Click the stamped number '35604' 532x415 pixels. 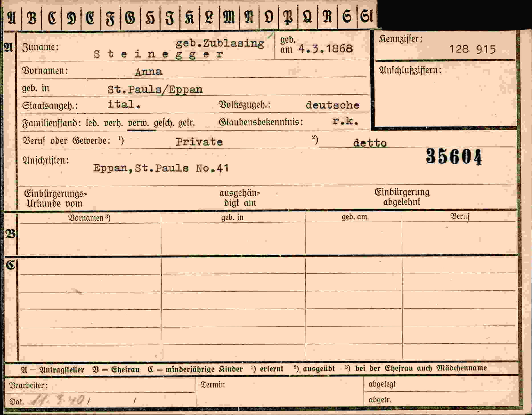click(454, 157)
